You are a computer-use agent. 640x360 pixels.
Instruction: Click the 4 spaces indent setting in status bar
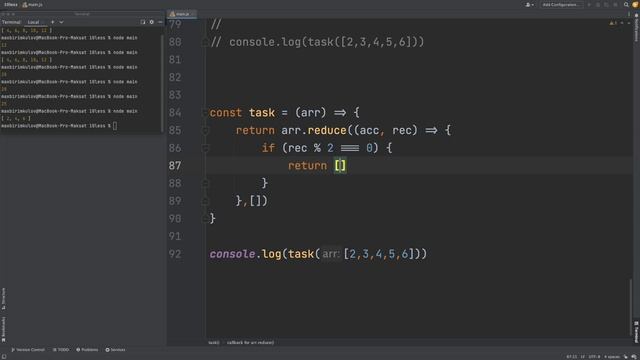click(x=612, y=357)
